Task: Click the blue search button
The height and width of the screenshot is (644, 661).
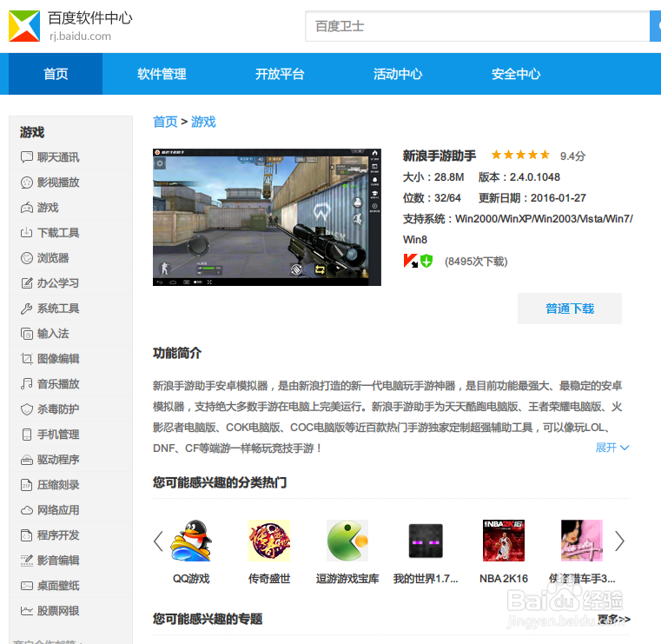Action: (x=656, y=26)
